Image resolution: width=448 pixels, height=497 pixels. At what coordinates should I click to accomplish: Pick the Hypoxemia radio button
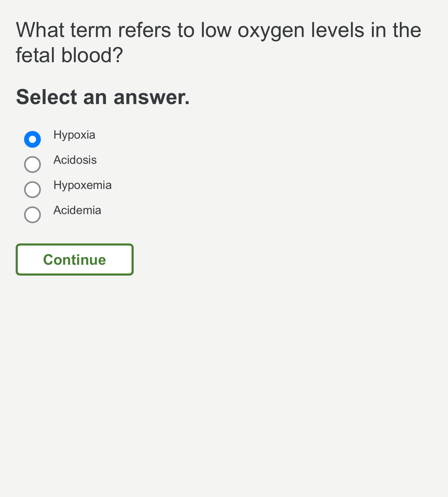tap(32, 190)
